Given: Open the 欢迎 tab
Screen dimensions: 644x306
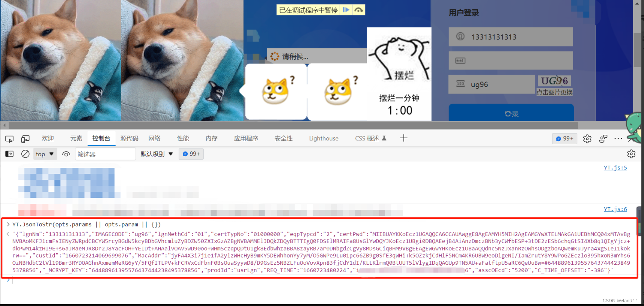Looking at the screenshot, I should click(x=48, y=139).
